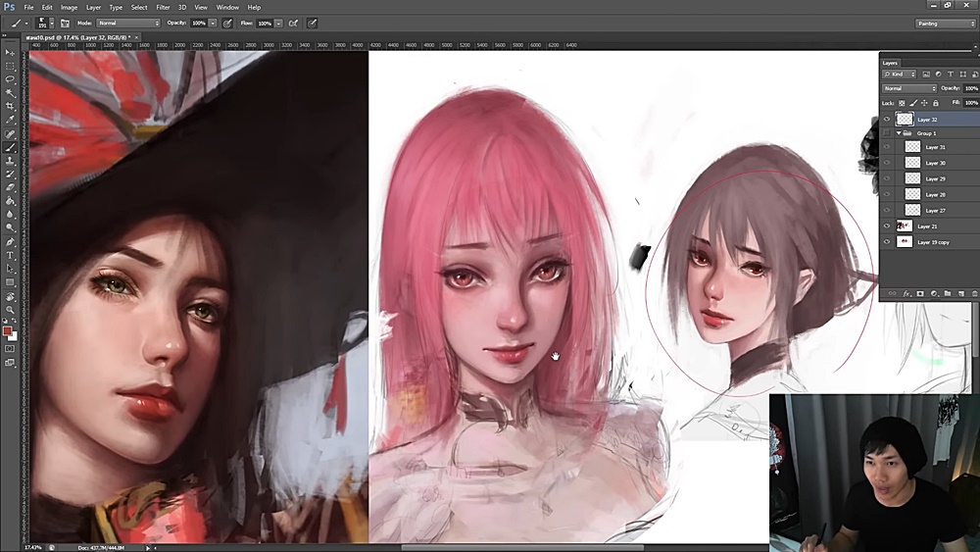
Task: Open the brush Mode dropdown
Action: pos(127,23)
